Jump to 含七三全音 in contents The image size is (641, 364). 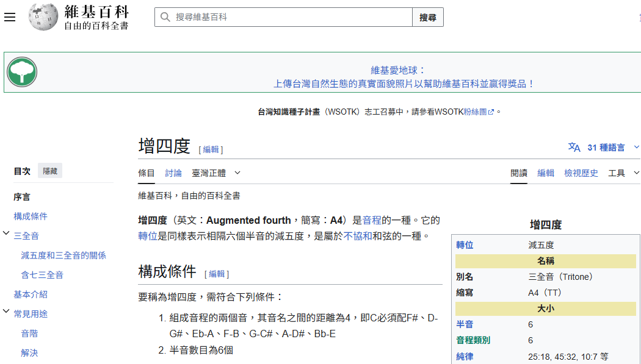42,275
